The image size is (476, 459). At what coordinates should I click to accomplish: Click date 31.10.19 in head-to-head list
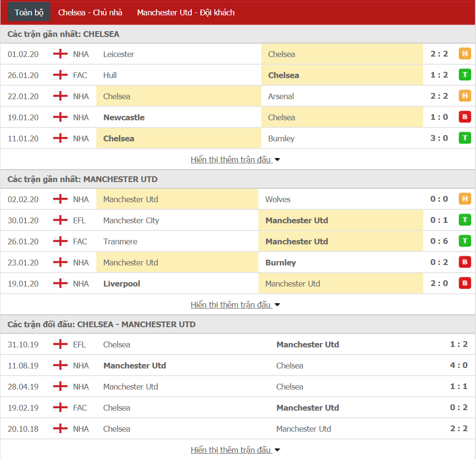(x=23, y=344)
